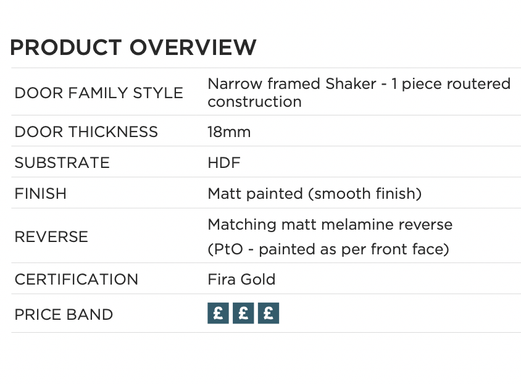Click the second pound price band icon
521x384 pixels.
(x=243, y=313)
